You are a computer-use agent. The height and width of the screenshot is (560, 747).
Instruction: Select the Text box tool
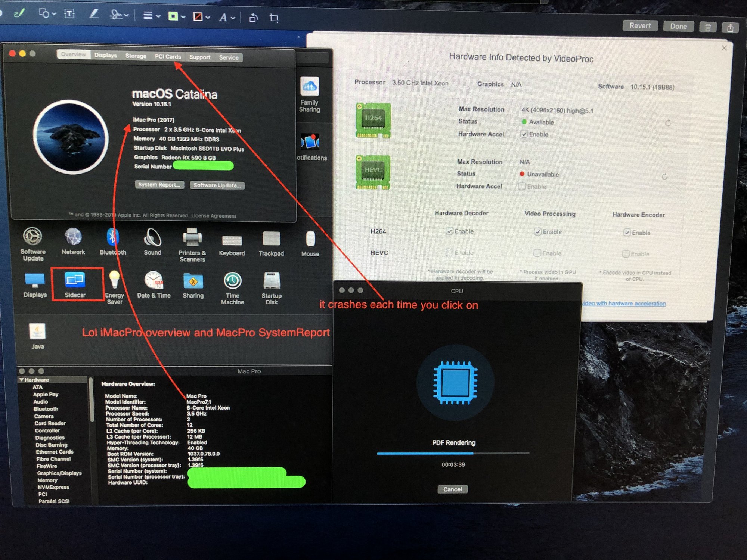69,14
